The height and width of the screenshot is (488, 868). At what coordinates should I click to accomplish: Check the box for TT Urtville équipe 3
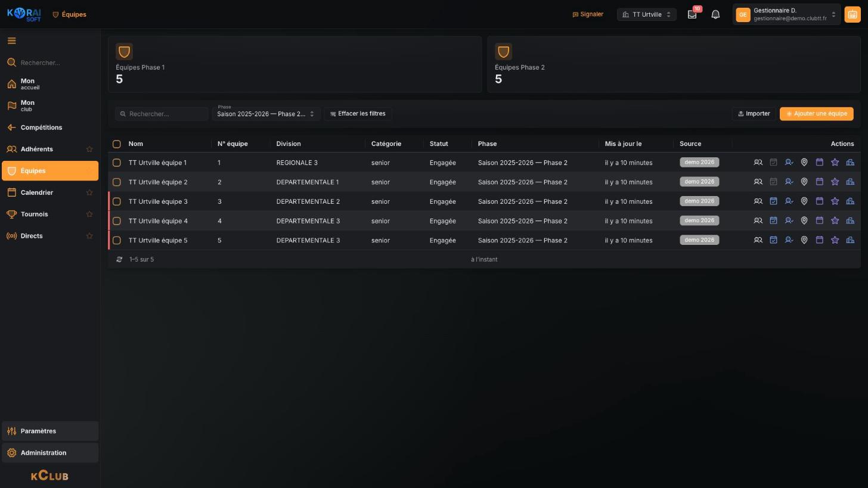pyautogui.click(x=117, y=201)
